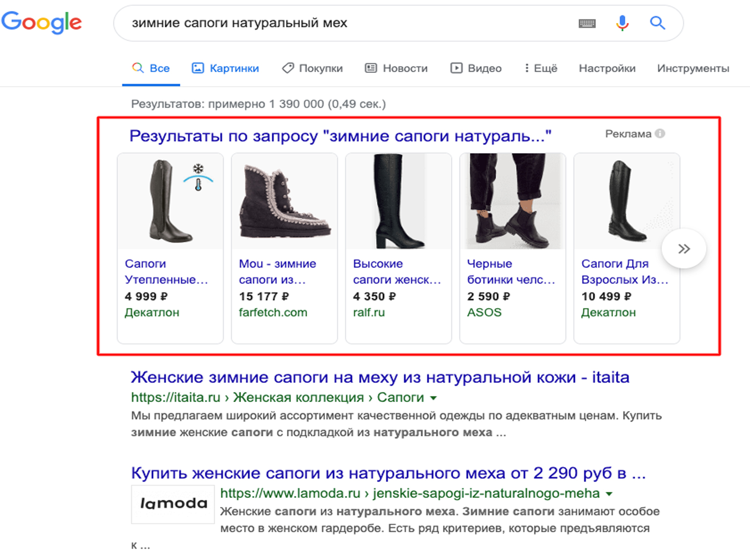Switch to the Картинки tab
Image resolution: width=750 pixels, height=560 pixels.
(x=225, y=68)
